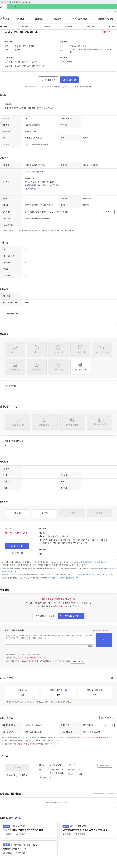Switch to the 전형방법 section tab
This screenshot has width=117, height=868.
[x=90, y=27]
